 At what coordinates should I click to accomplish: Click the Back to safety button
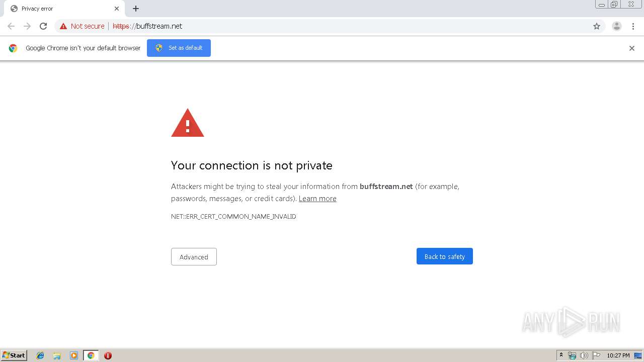click(444, 256)
